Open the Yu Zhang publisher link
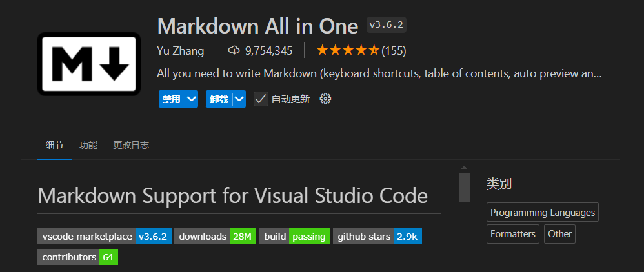Screen dimensions: 644x272 180,50
